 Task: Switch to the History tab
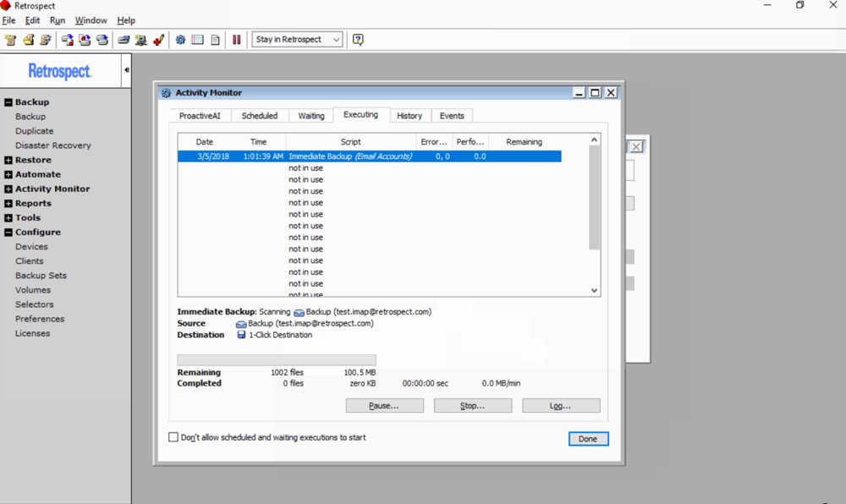tap(409, 116)
